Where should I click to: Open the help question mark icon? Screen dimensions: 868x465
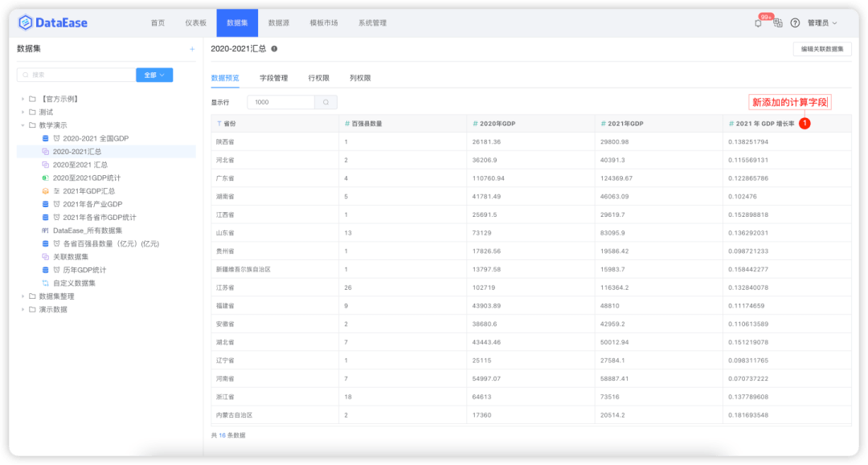pos(795,23)
